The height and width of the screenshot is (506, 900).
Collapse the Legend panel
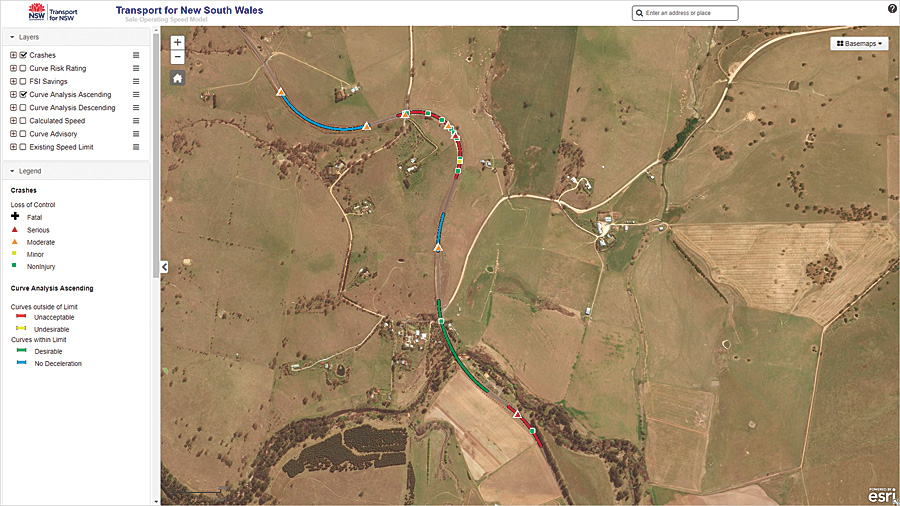(12, 171)
